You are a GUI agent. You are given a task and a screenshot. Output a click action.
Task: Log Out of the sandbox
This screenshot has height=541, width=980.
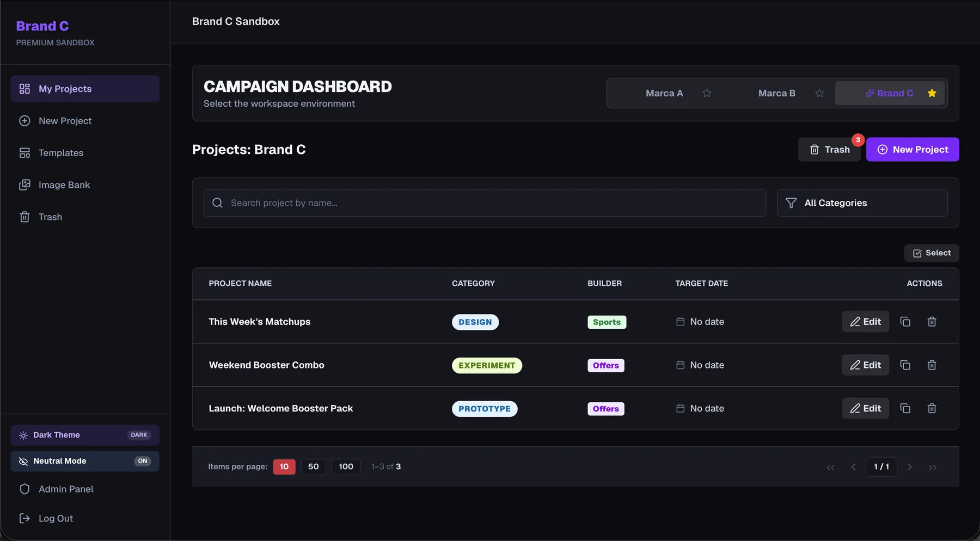tap(85, 519)
